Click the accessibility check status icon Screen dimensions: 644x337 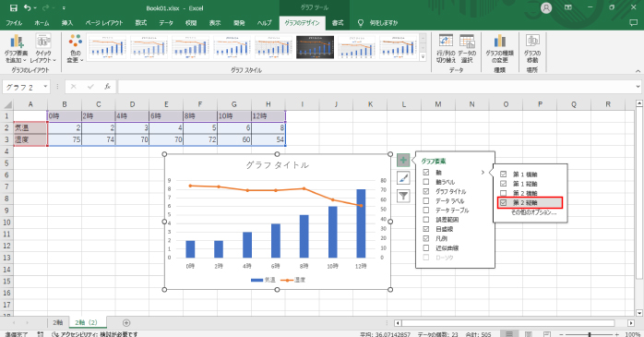[x=55, y=334]
